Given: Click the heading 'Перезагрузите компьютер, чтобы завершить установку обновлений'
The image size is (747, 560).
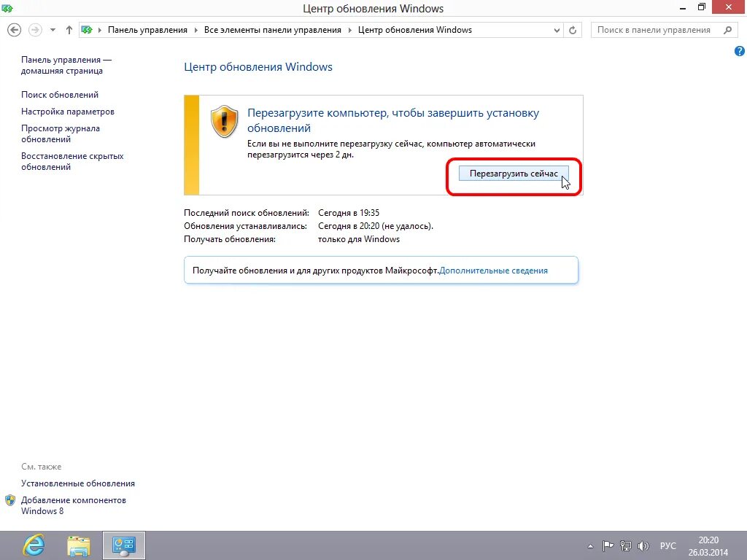Looking at the screenshot, I should (393, 120).
